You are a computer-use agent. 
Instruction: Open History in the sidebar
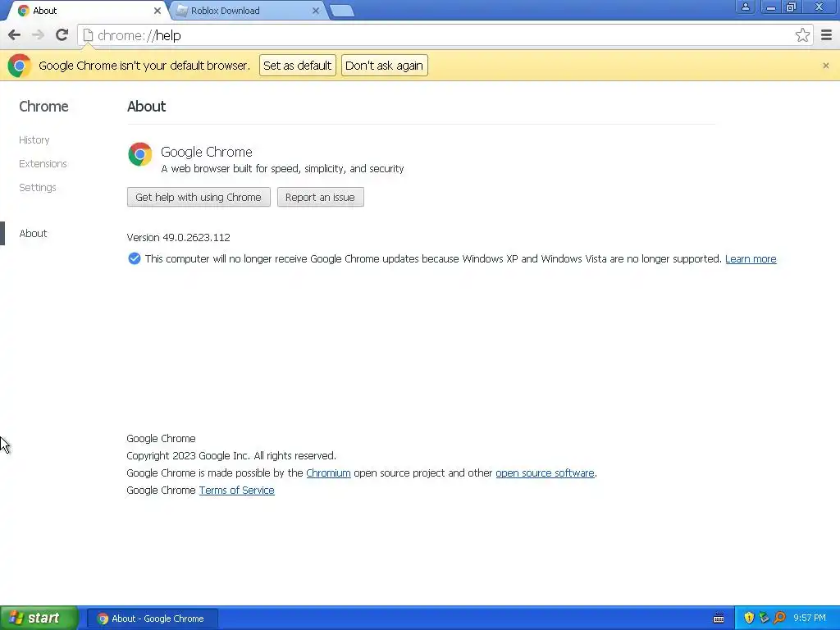(x=34, y=139)
